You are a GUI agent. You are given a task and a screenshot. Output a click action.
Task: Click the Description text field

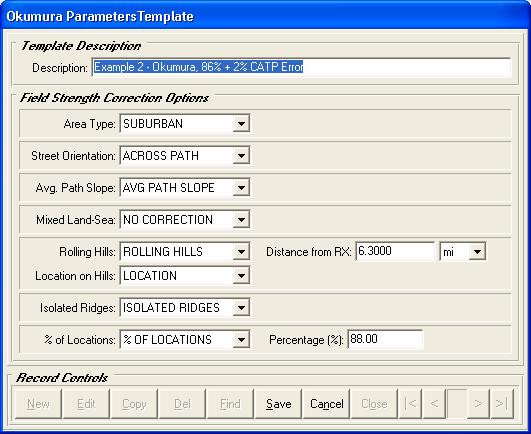[301, 67]
